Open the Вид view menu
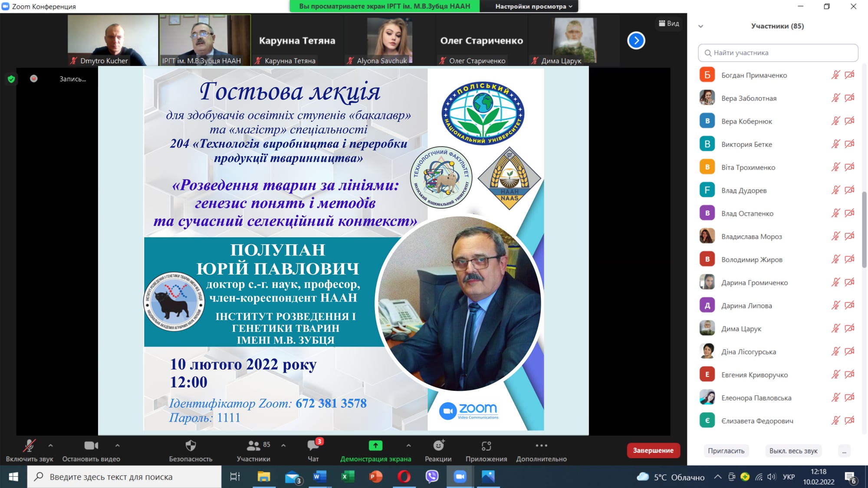This screenshot has height=488, width=868. pyautogui.click(x=669, y=23)
